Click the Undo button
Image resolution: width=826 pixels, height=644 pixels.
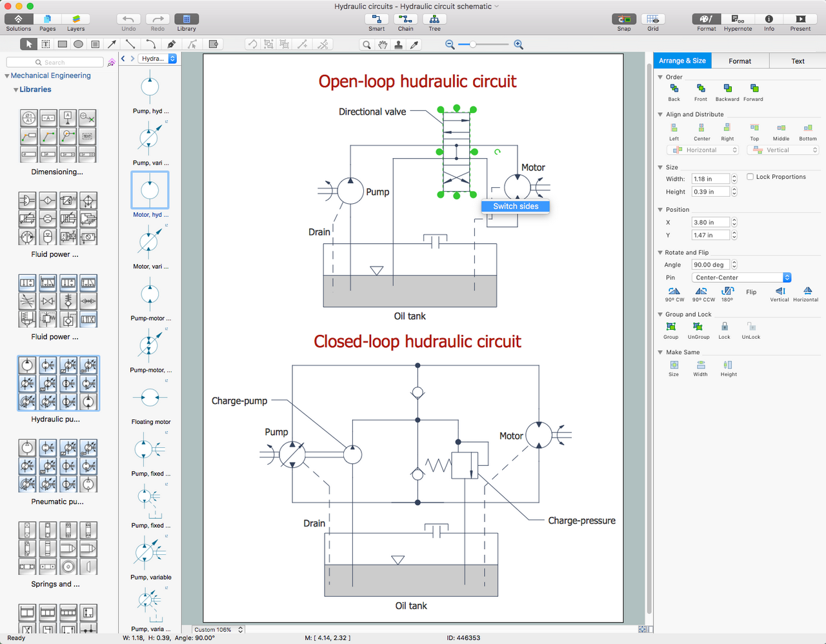128,19
